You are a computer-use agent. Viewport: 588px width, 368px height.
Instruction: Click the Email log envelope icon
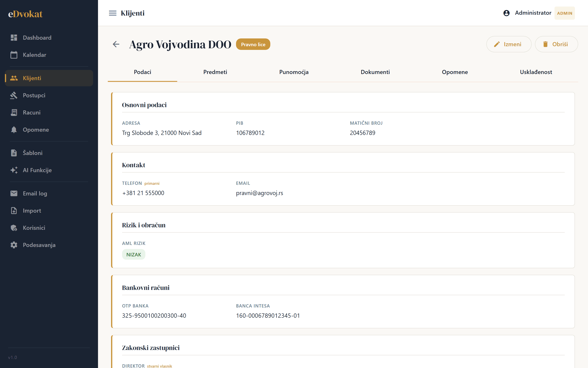(14, 193)
